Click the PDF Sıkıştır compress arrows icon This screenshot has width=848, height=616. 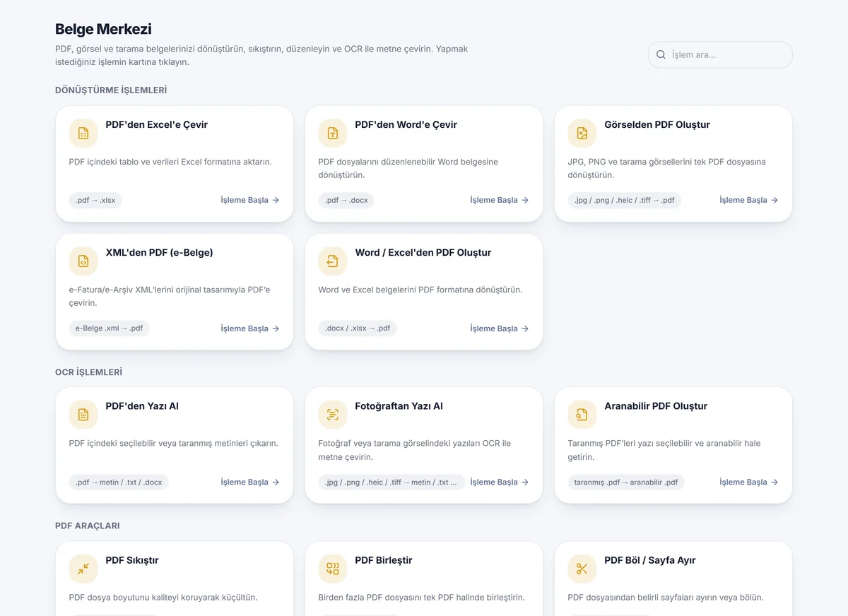coord(83,569)
